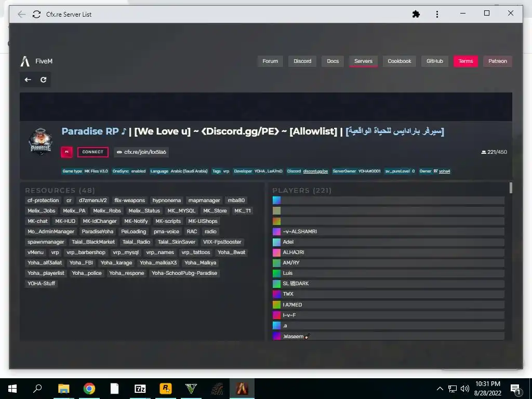Image resolution: width=532 pixels, height=399 pixels.
Task: Open the Forum page
Action: click(270, 61)
